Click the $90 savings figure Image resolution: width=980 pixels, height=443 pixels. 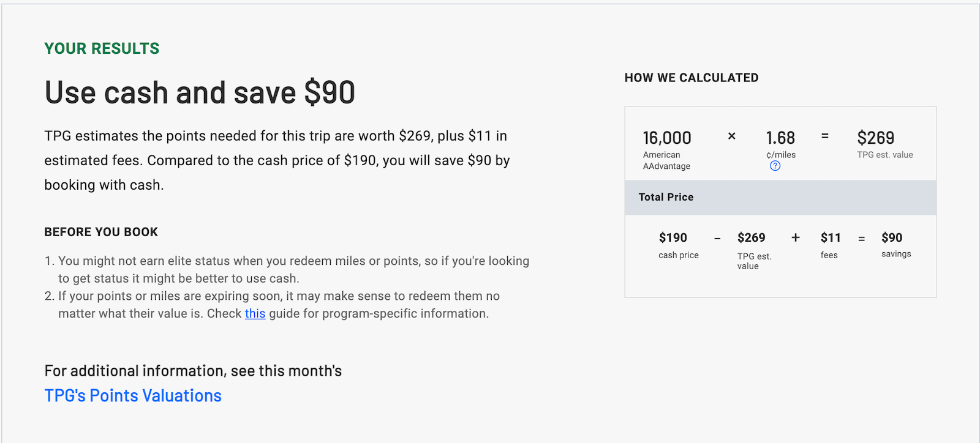892,238
